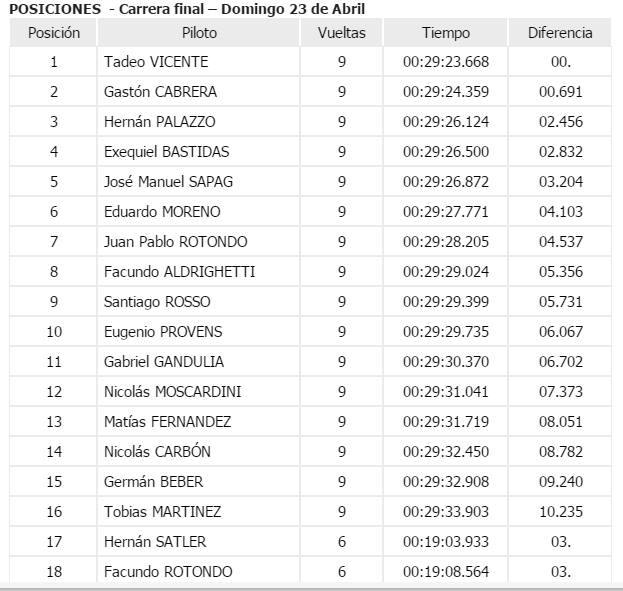Select pilot name Tadeo VICENTE
The height and width of the screenshot is (591, 623).
(x=156, y=62)
